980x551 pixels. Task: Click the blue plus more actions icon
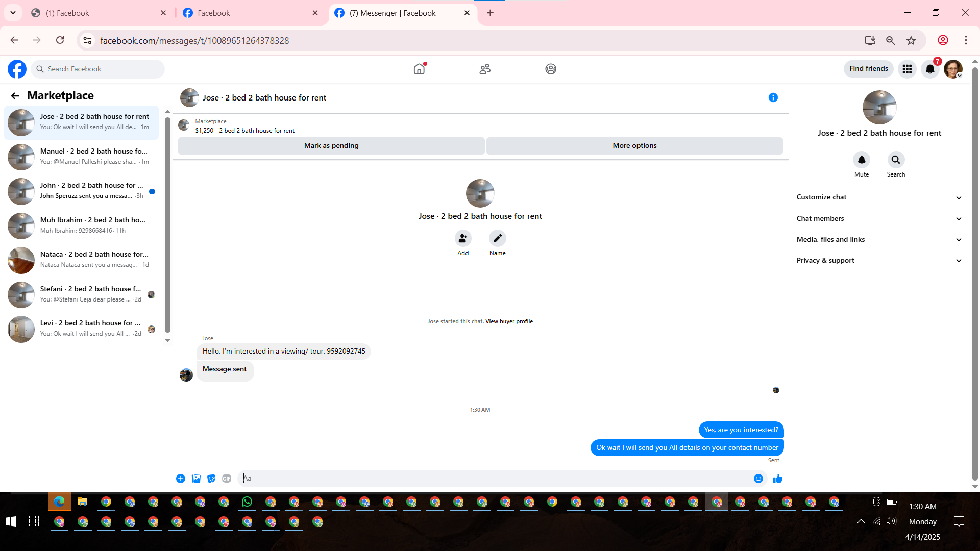(181, 479)
